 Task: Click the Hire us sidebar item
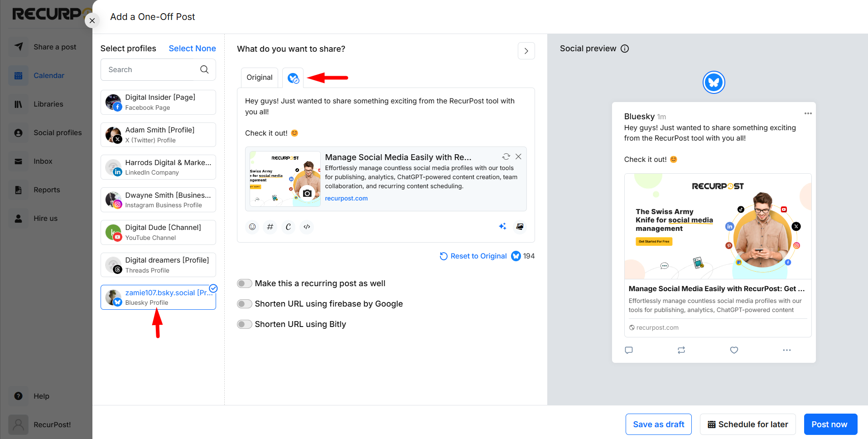46,218
